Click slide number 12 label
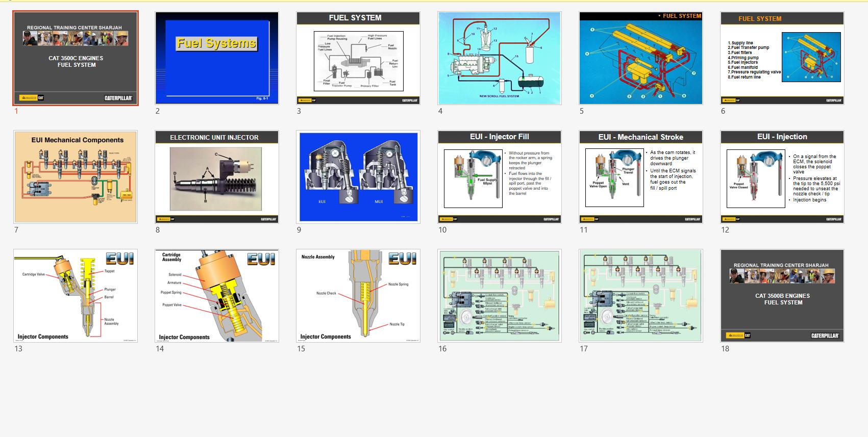Image resolution: width=868 pixels, height=437 pixels. [x=725, y=230]
